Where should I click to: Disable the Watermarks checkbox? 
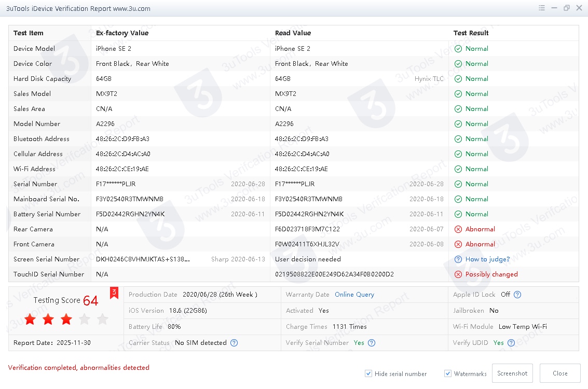click(448, 373)
